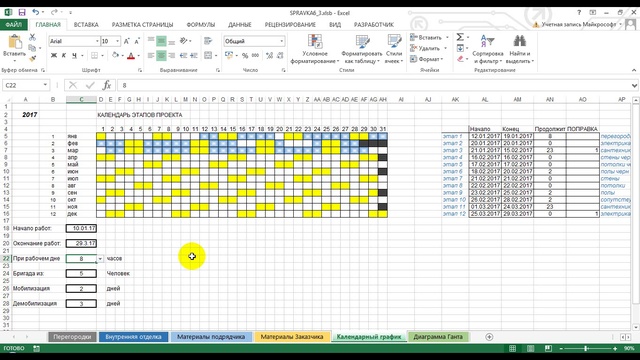Click the Бригада из input cell with 5
Screen dimensions: 640x360
[81, 273]
